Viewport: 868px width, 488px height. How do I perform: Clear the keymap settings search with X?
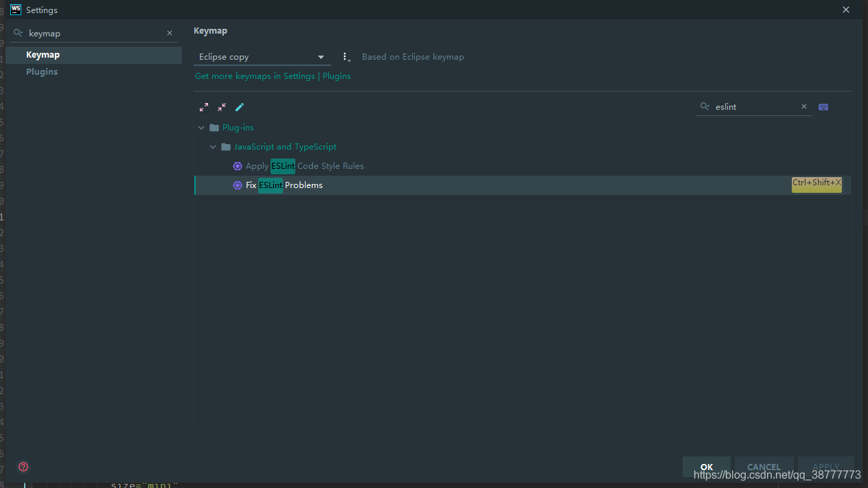(170, 33)
